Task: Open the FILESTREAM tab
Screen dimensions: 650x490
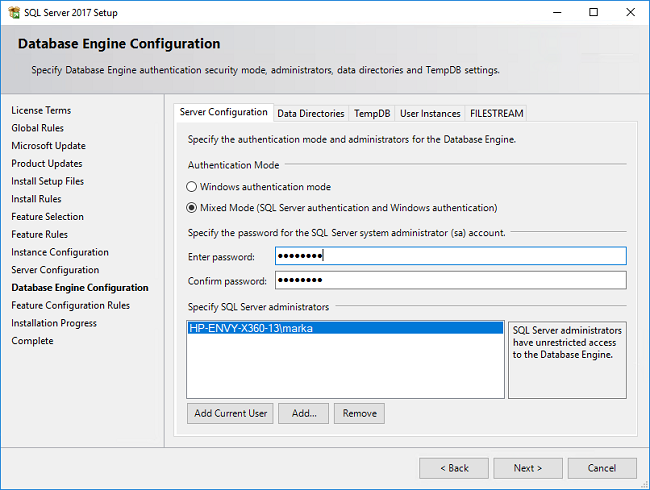Action: tap(496, 114)
